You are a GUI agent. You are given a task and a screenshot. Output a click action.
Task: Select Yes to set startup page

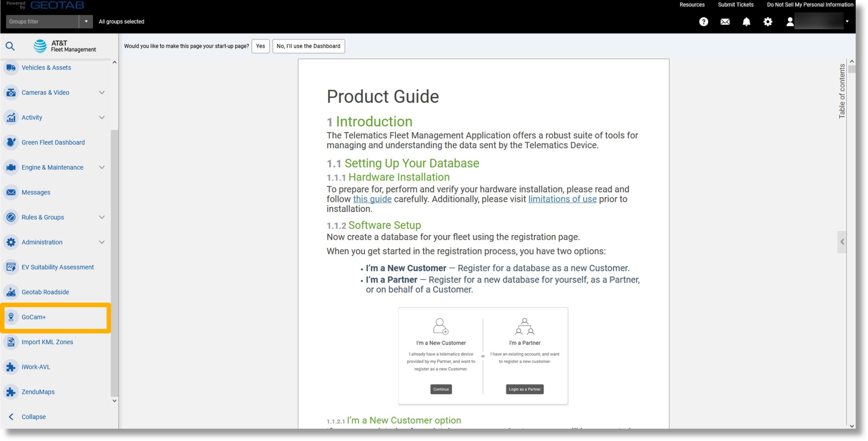coord(260,46)
